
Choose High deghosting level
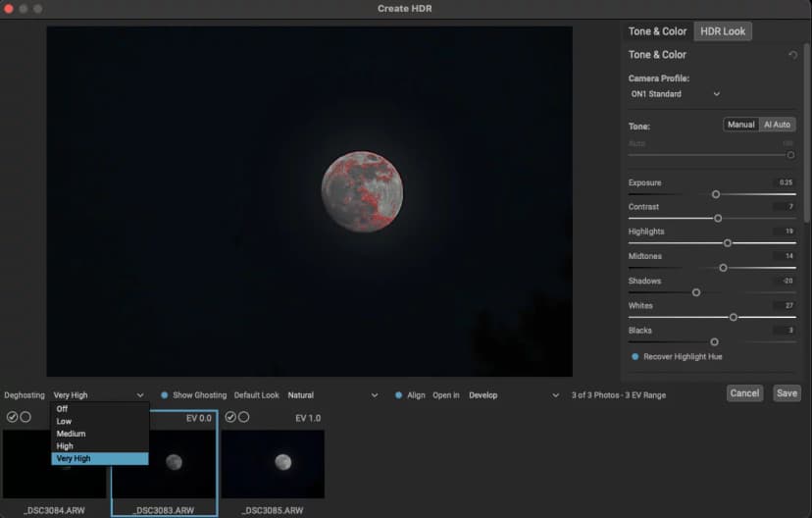(x=100, y=446)
